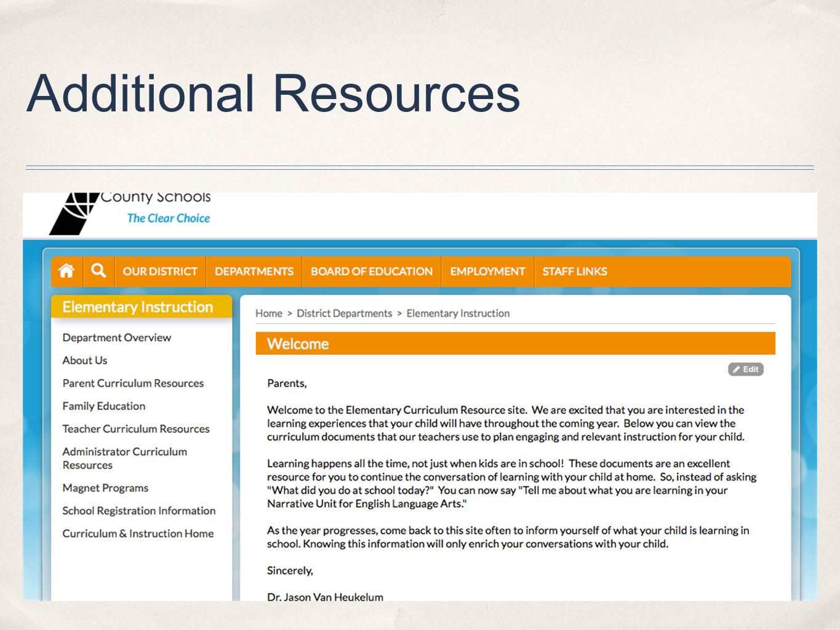840x630 pixels.
Task: Select the STAFF LINKS menu item
Action: coord(575,271)
